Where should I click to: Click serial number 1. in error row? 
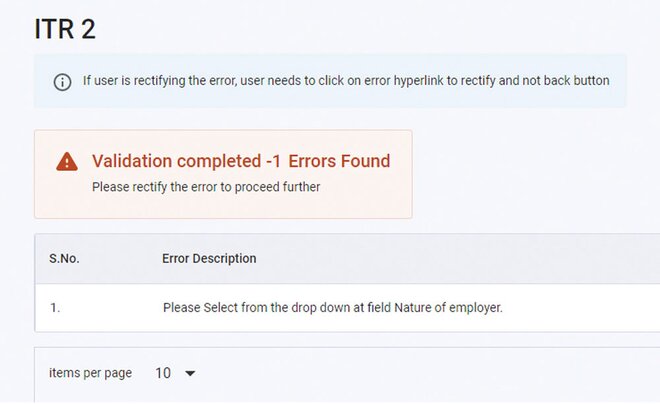tap(55, 308)
